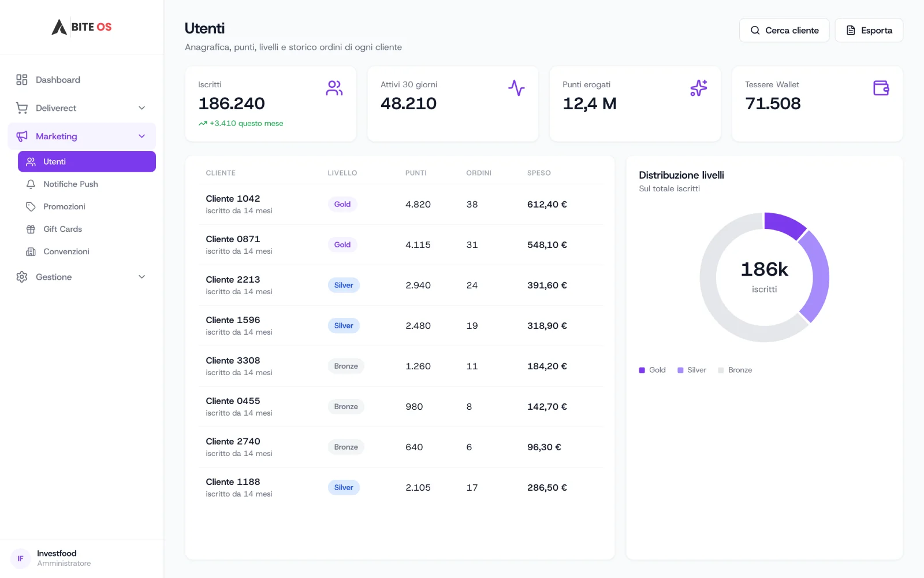Screen dimensions: 924x578
Task: Click the Distribuzione livelli heading
Action: [x=681, y=175]
